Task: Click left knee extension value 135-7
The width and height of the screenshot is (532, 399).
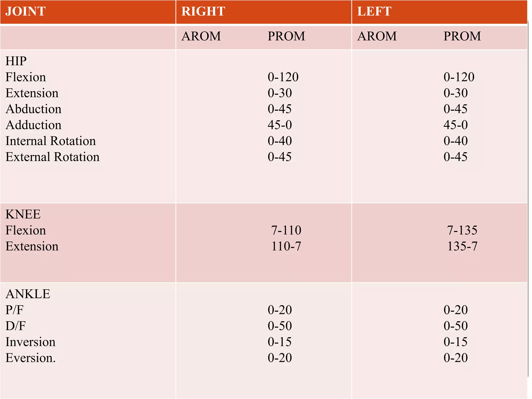Action: click(462, 246)
